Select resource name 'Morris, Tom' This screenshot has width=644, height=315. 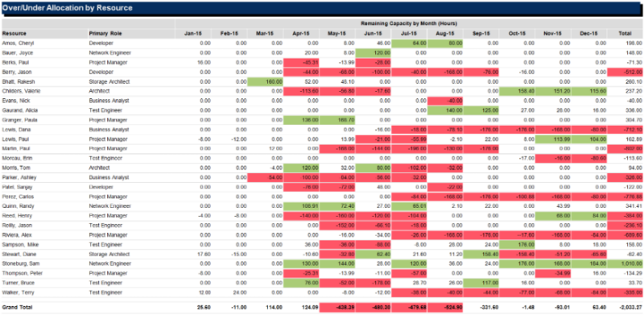click(14, 168)
